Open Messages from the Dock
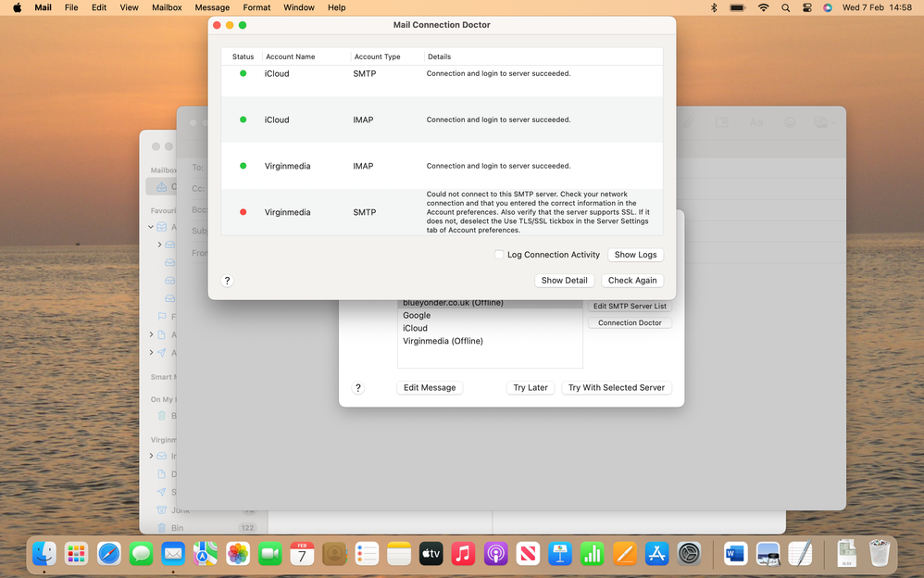Screen dimensions: 924x578 point(141,554)
